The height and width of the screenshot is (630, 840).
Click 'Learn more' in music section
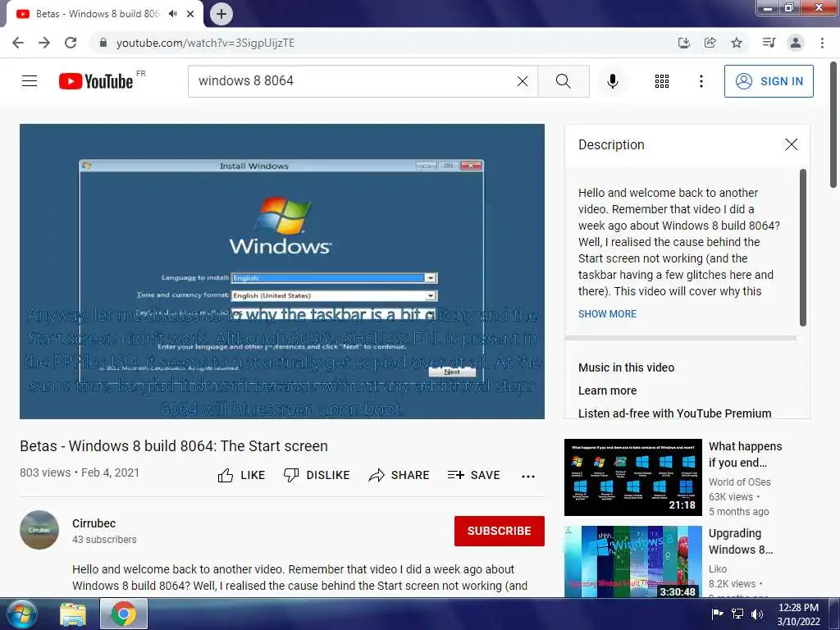[x=608, y=390]
